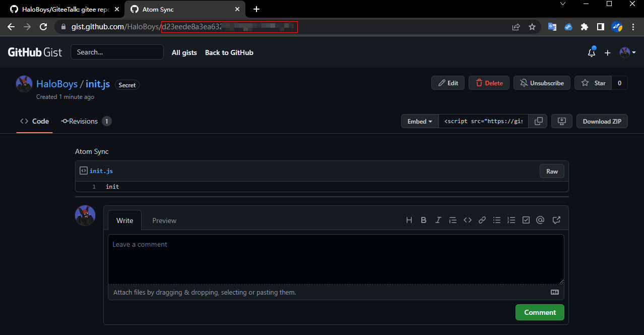Submit with the green Comment button
Viewport: 644px width, 335px height.
point(540,312)
